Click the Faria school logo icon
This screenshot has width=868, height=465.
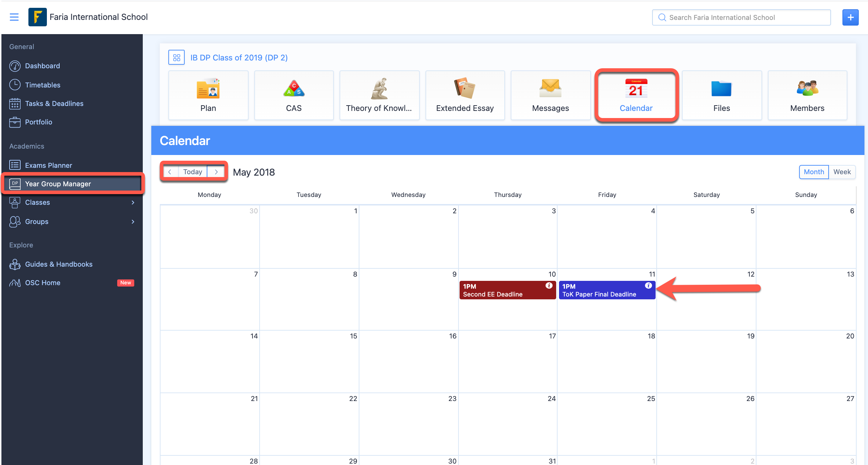(x=37, y=17)
